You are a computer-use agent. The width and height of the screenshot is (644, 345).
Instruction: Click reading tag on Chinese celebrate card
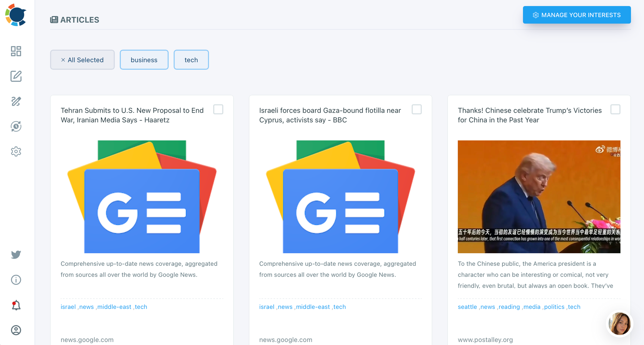click(509, 307)
